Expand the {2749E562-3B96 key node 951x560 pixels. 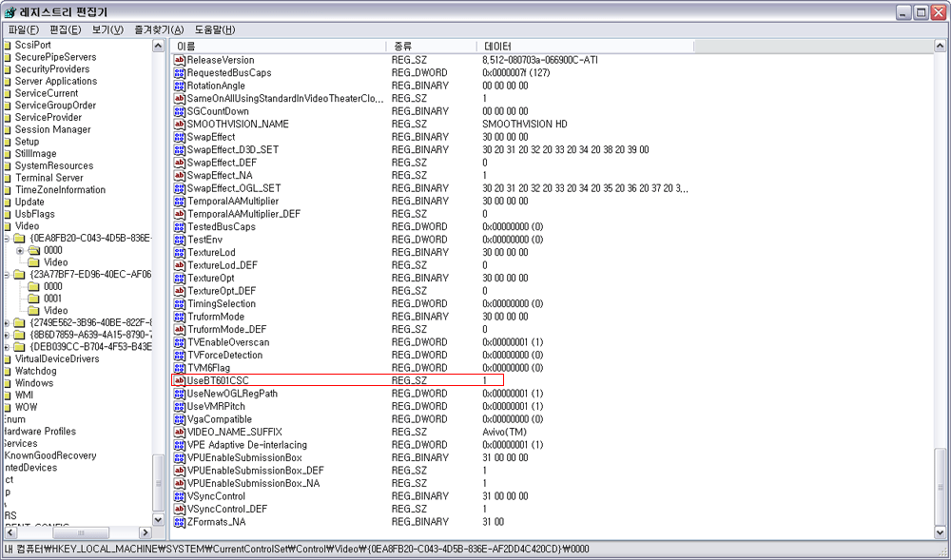pyautogui.click(x=7, y=323)
